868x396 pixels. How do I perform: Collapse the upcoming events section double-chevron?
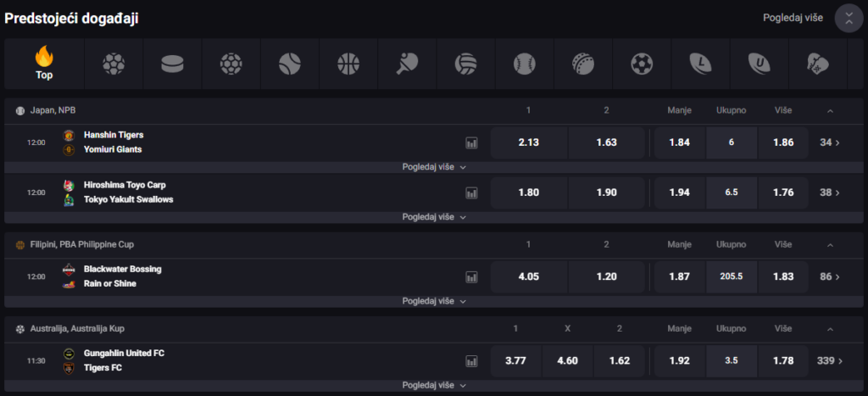tap(849, 19)
